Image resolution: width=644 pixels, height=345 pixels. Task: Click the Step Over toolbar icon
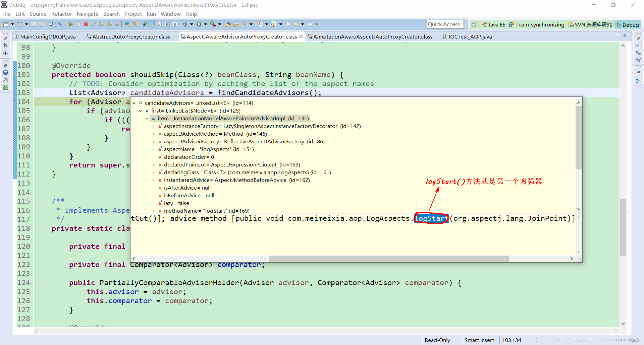coord(109,24)
